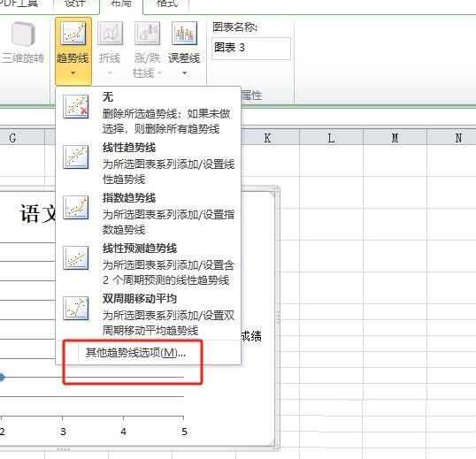Click description 周期移动平均趋势线 text
Viewport: 476px width, 459px height.
[150, 331]
